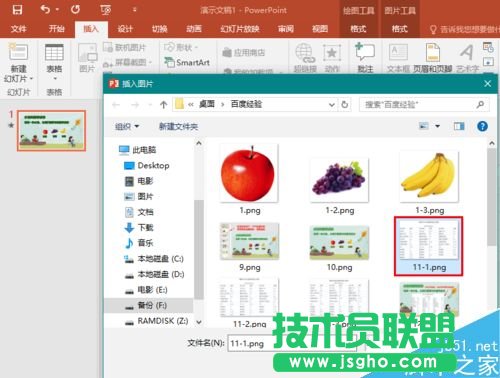Screen dimensions: 500x378
Task: Open the 文件 menu tab
Action: 18,29
